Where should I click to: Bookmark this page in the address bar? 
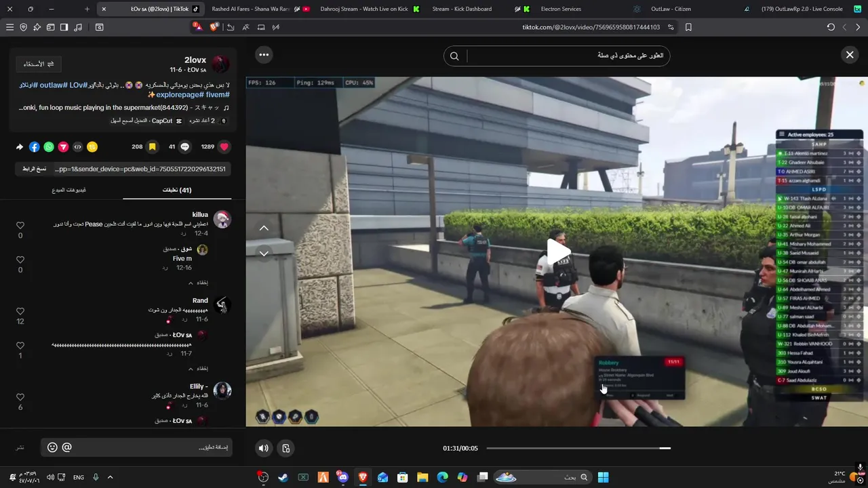pyautogui.click(x=688, y=27)
